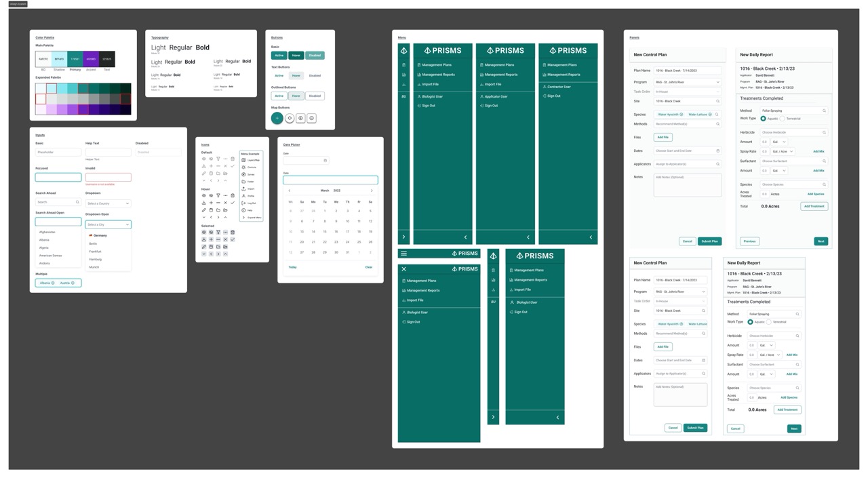The image size is (868, 478).
Task: Select Aquatic radio in upper New Daily Report
Action: 763,119
